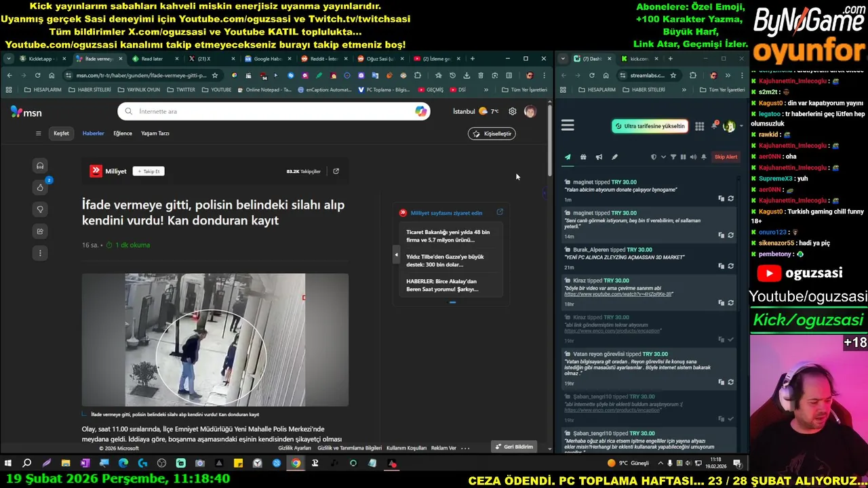Open Windows Start button on taskbar
This screenshot has width=868, height=488.
click(8, 464)
